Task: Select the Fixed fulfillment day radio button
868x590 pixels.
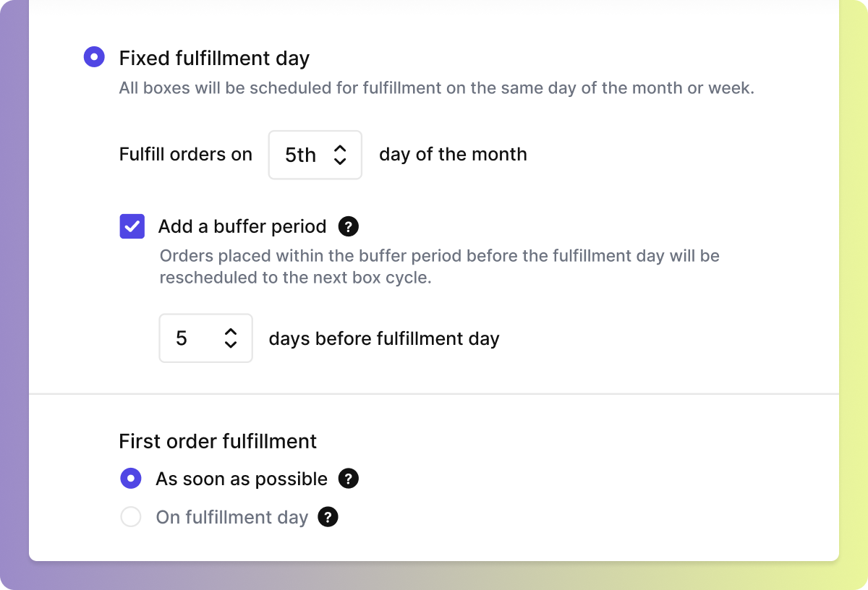Action: 94,56
